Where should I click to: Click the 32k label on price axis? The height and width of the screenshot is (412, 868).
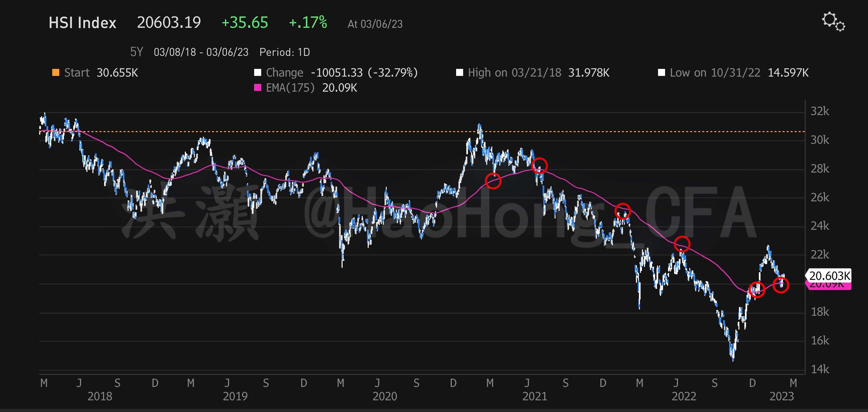tap(819, 111)
